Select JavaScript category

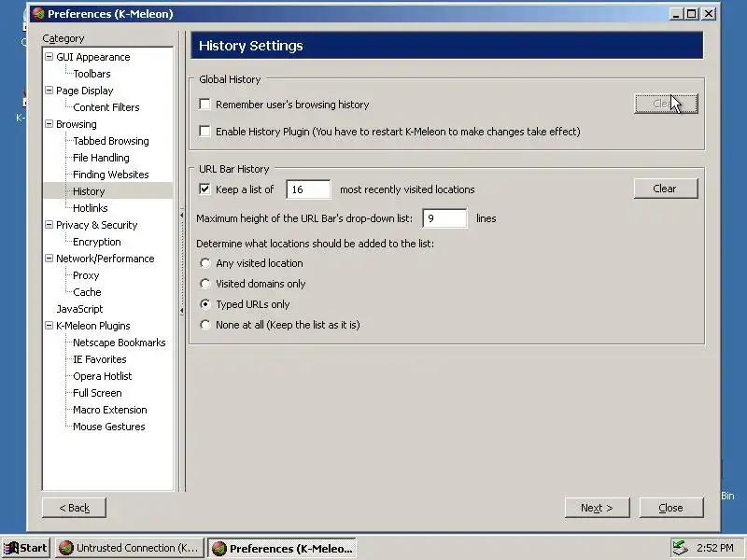pyautogui.click(x=79, y=309)
